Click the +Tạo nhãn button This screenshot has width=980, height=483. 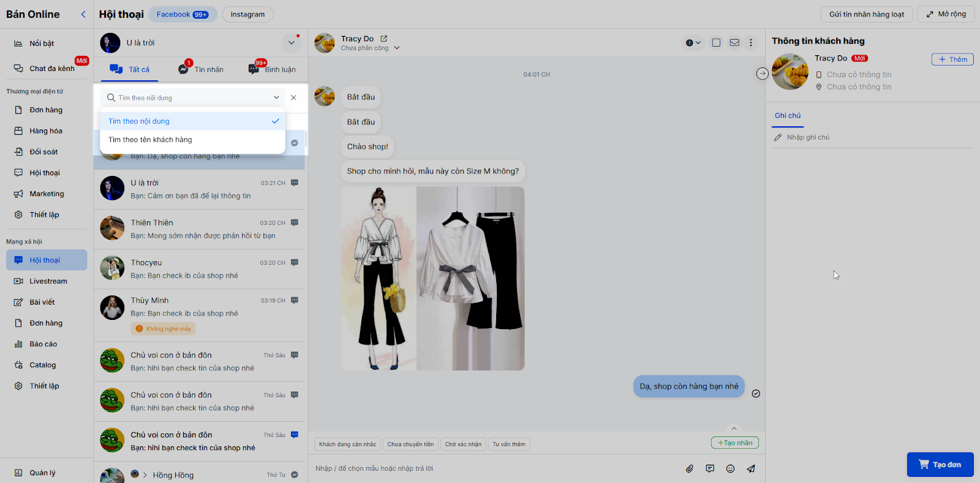[x=735, y=443]
